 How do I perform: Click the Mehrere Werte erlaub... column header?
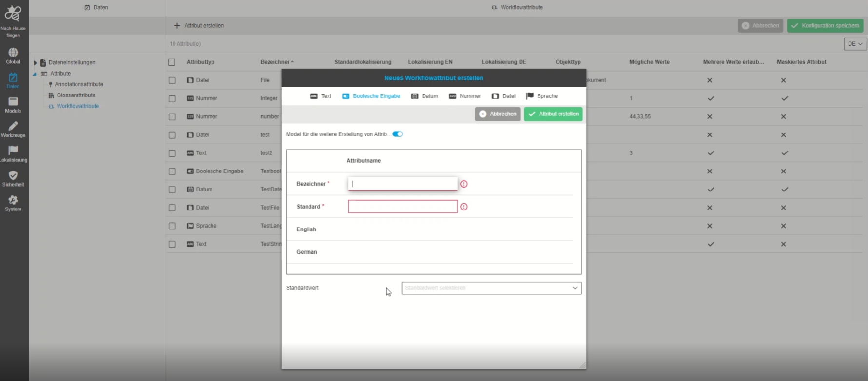pyautogui.click(x=733, y=62)
